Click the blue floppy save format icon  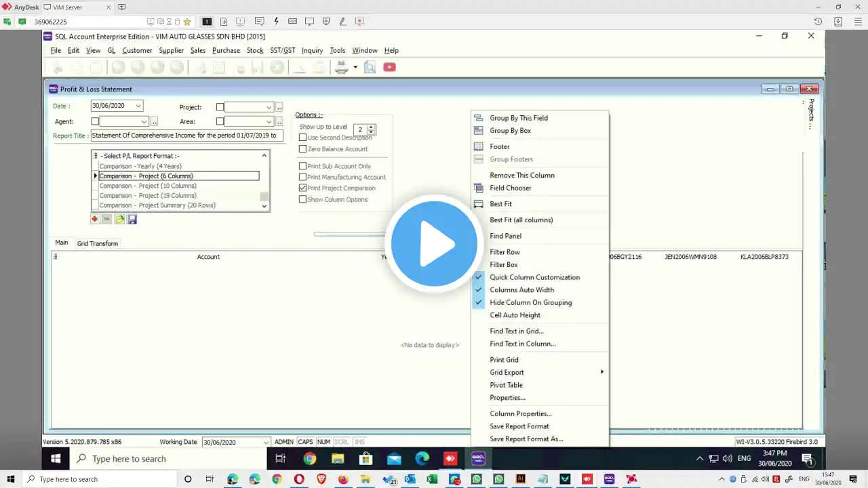132,219
